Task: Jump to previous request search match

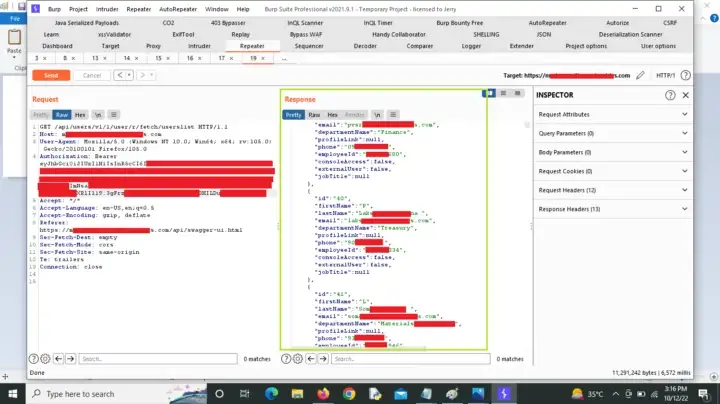Action: click(x=58, y=359)
